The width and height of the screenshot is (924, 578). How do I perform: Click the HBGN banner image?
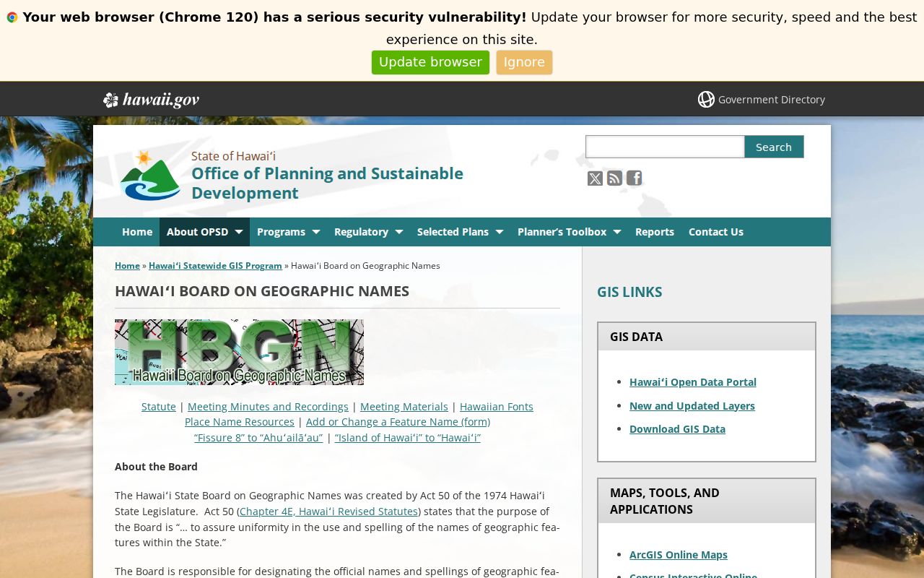[x=239, y=352]
